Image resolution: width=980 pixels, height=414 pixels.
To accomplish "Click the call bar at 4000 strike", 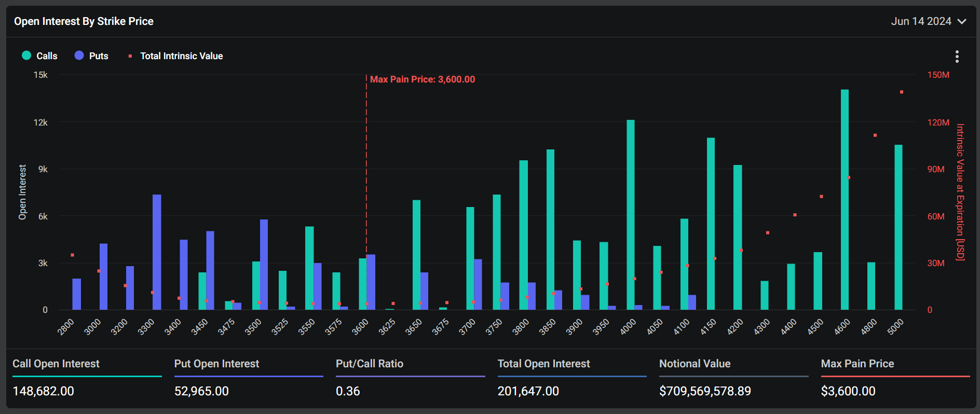I will click(x=630, y=215).
